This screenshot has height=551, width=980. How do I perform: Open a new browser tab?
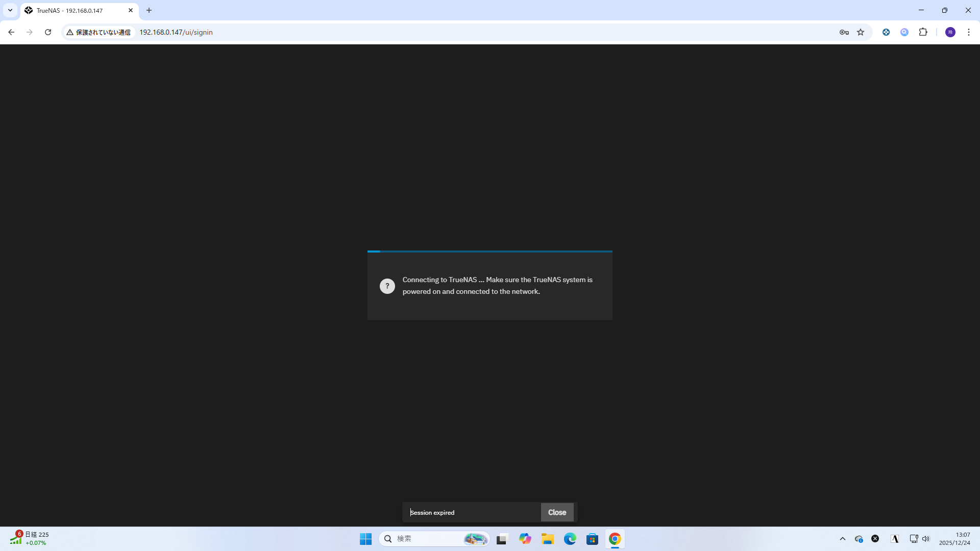click(x=149, y=10)
